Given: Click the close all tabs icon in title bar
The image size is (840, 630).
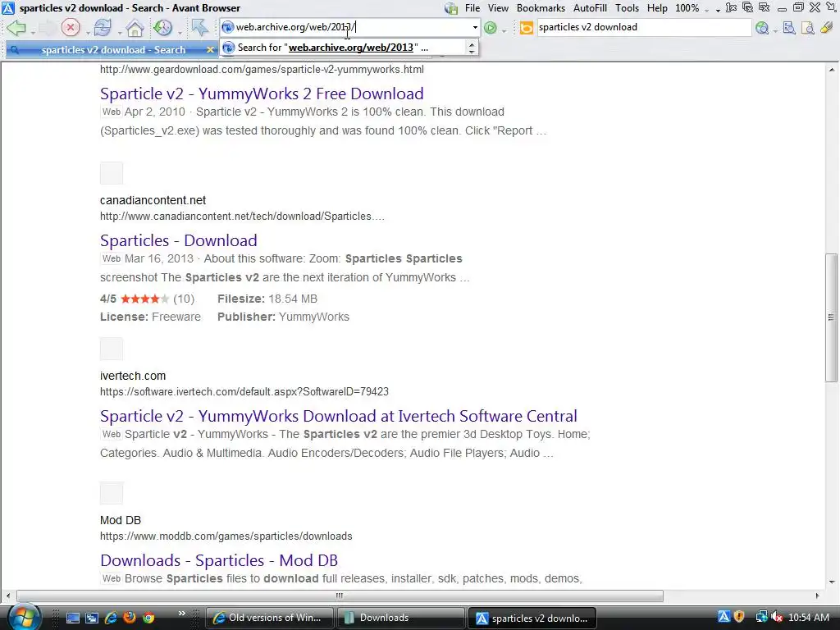Looking at the screenshot, I should (x=748, y=7).
